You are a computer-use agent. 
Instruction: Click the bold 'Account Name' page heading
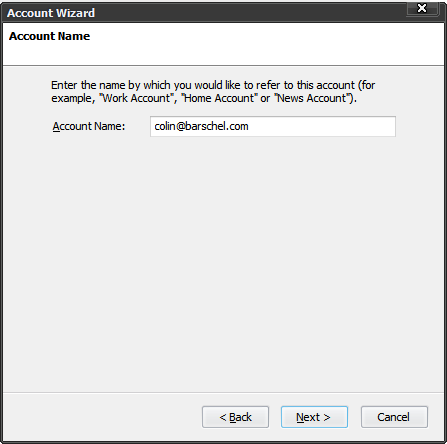pyautogui.click(x=49, y=36)
